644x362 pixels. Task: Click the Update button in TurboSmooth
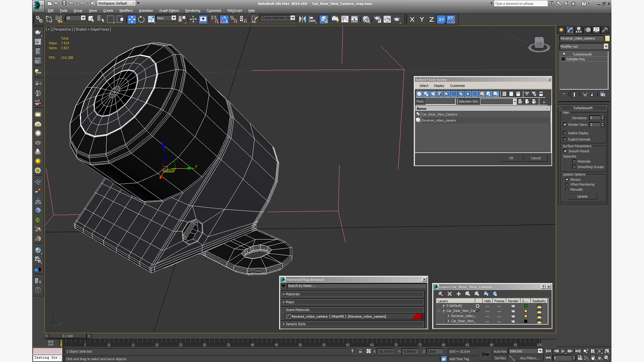582,196
